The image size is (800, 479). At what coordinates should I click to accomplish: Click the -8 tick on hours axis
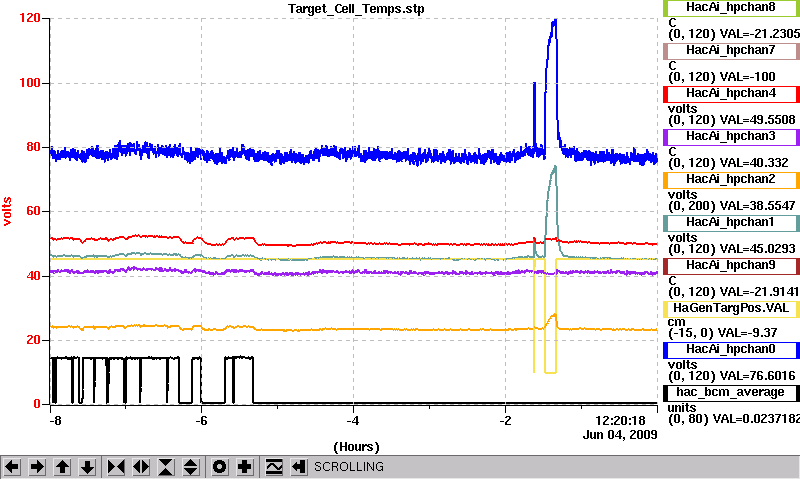click(x=55, y=421)
